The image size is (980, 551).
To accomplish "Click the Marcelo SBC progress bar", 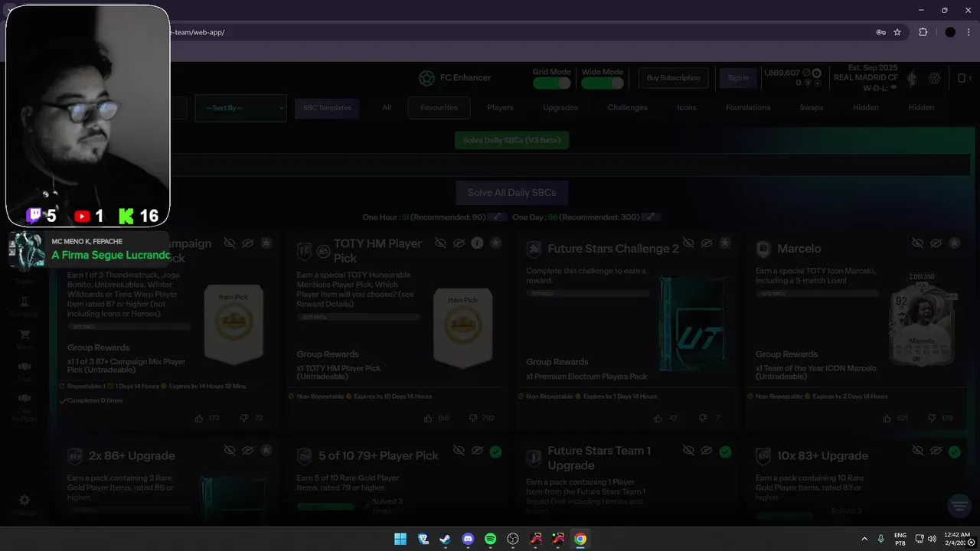I will [817, 294].
